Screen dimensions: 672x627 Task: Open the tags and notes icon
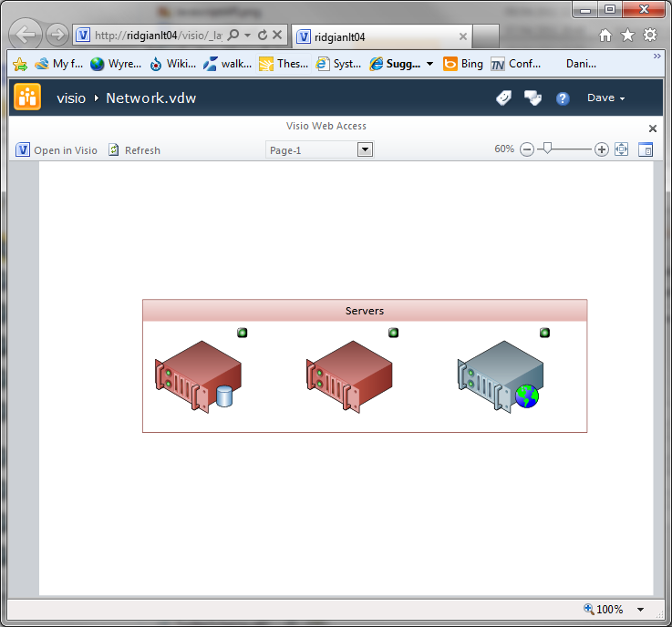point(503,98)
